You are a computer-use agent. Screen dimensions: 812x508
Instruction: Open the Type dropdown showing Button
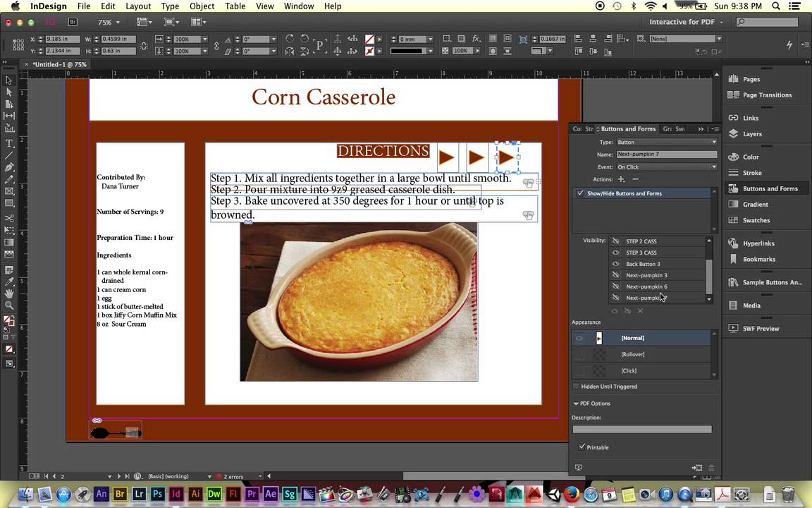(667, 142)
